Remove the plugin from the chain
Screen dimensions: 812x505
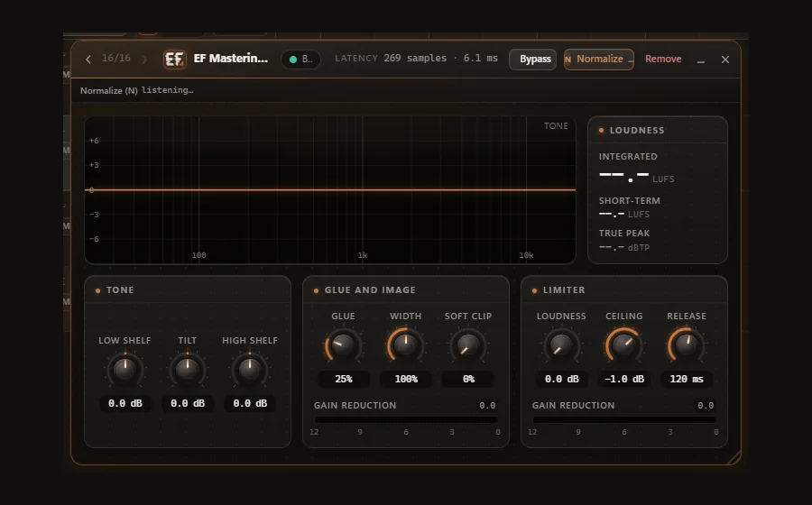coord(663,59)
